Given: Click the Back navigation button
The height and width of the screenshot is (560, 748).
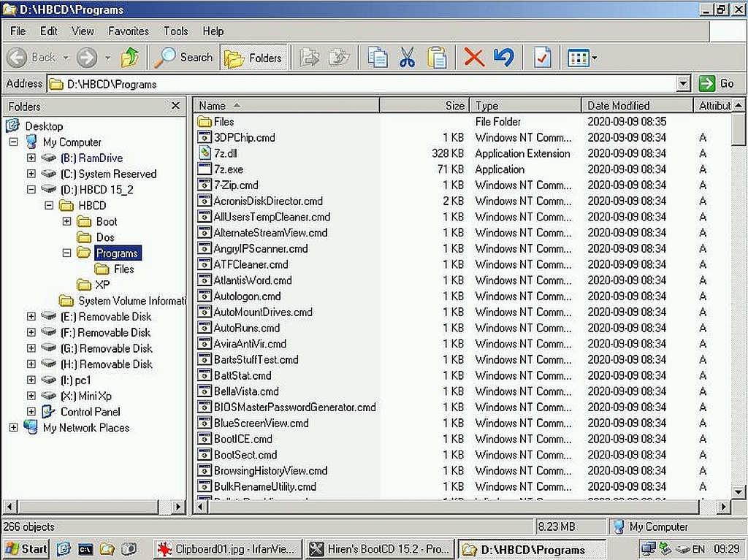Looking at the screenshot, I should [x=32, y=58].
